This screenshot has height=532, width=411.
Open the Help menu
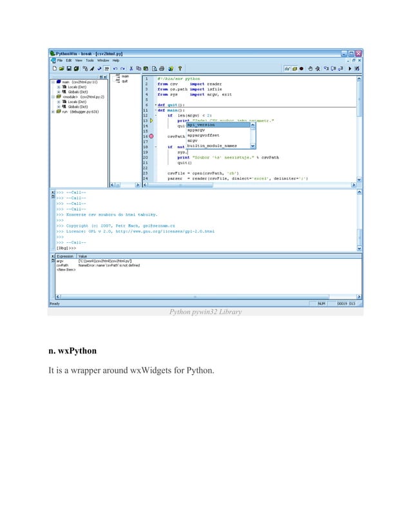(116, 61)
